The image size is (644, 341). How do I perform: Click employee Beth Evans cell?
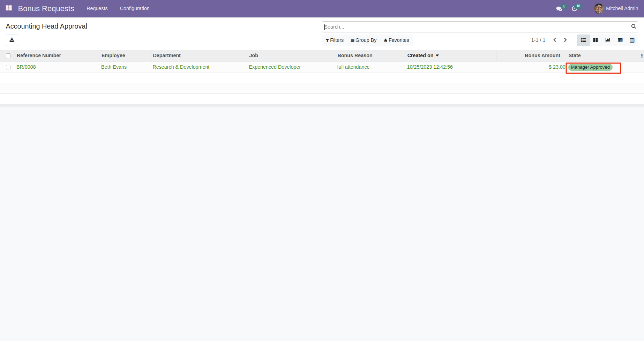(x=114, y=67)
